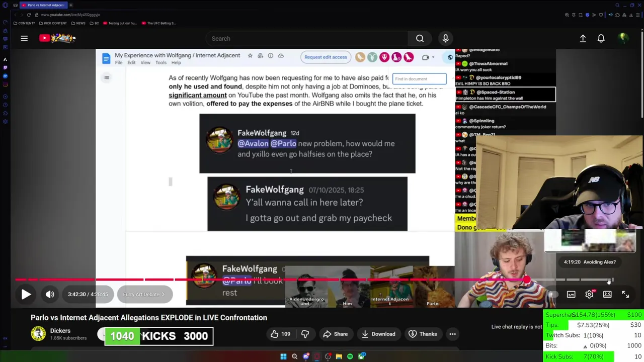Open the Dickers channel avatar

coord(38,334)
